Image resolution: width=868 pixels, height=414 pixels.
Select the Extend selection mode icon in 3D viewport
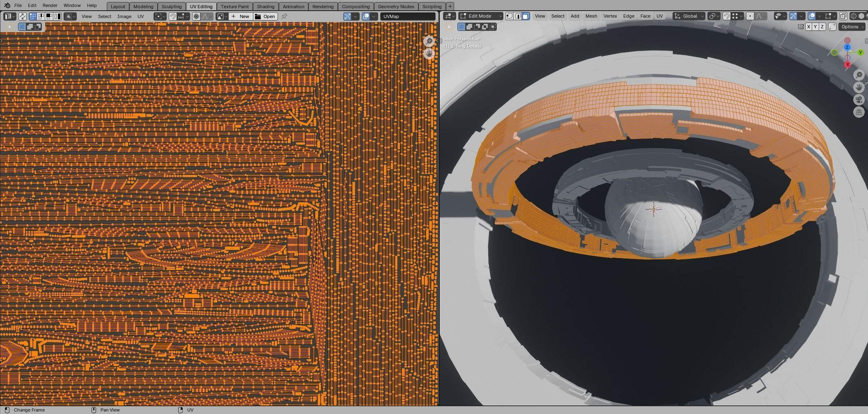(469, 27)
